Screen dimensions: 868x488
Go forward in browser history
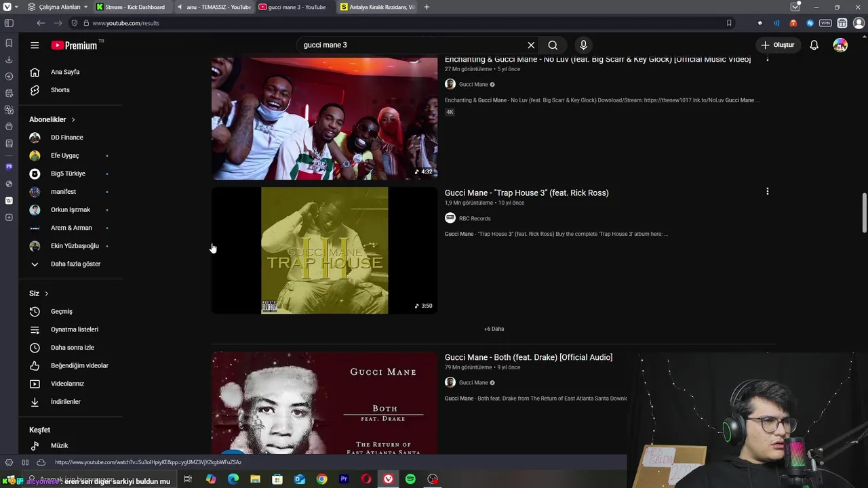tap(58, 23)
